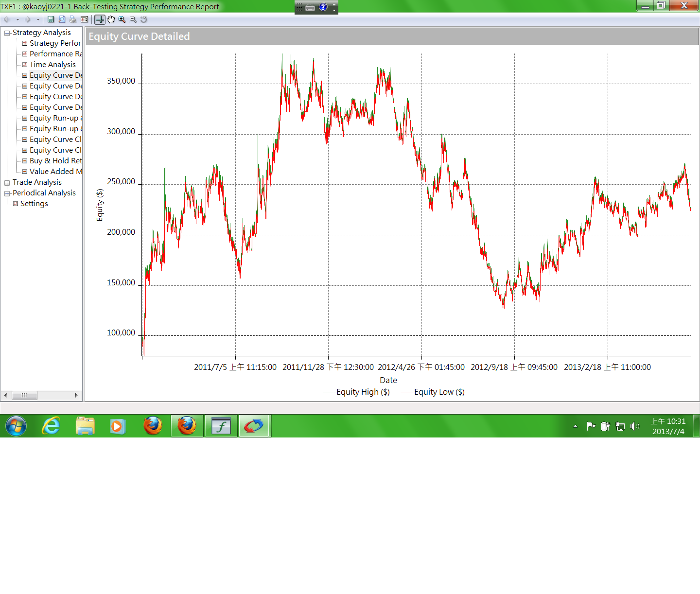700x594 pixels.
Task: Click the network tray icon
Action: tap(620, 426)
